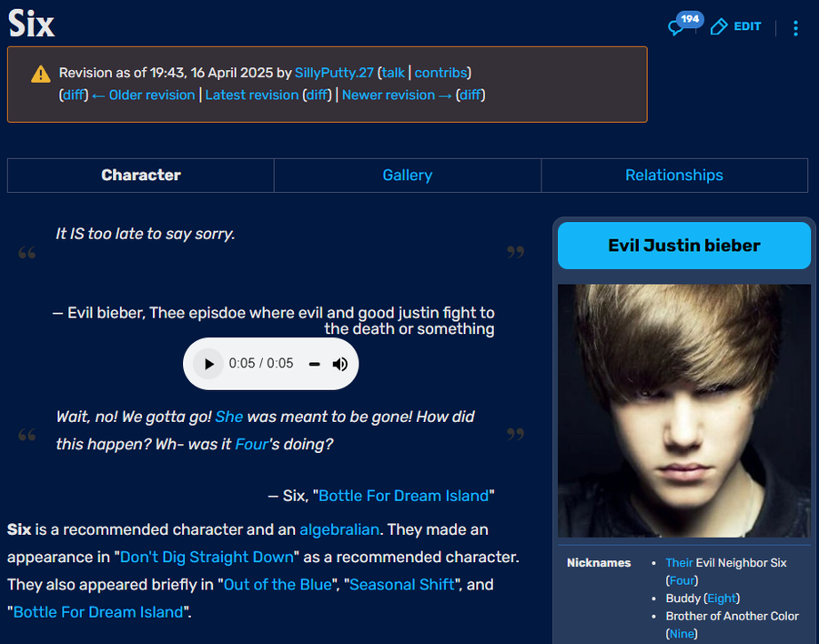Click the quote 'It IS too late to say sorry.'
The image size is (819, 644).
[146, 234]
